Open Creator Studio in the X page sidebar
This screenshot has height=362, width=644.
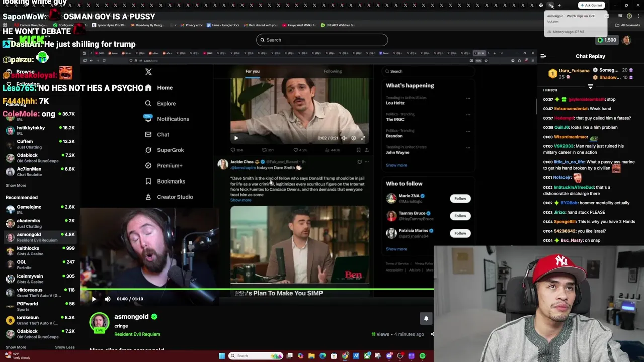(169, 197)
